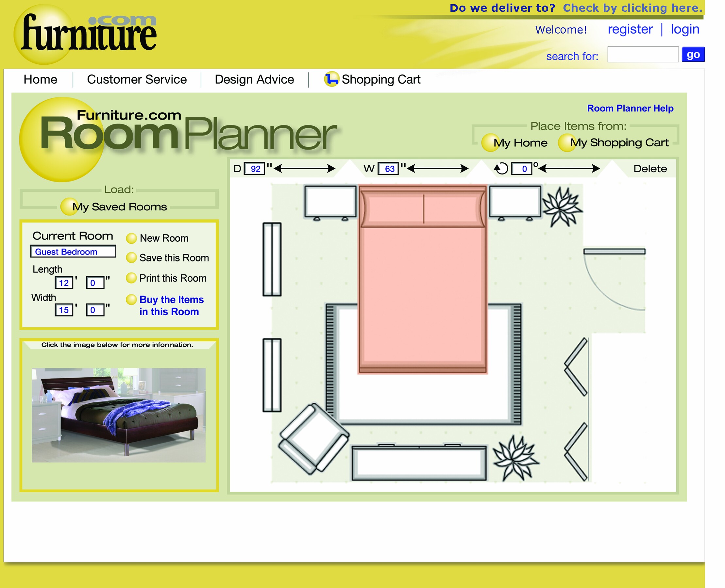Viewport: 725px width, 588px height.
Task: Click the Register link
Action: click(630, 30)
